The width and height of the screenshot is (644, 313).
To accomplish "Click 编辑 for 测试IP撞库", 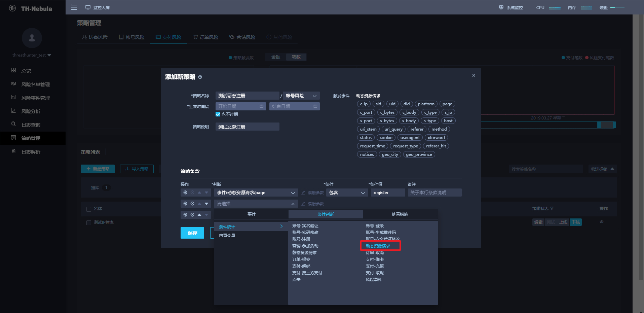I will [538, 222].
